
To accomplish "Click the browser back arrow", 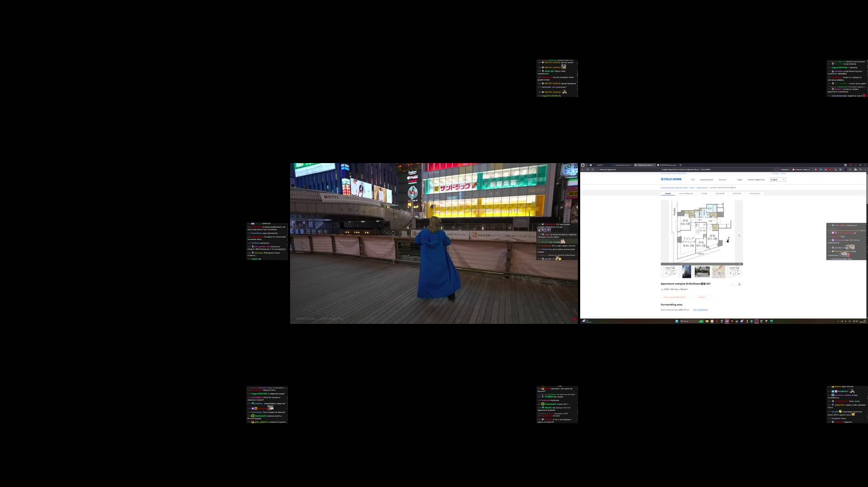I will pyautogui.click(x=583, y=169).
